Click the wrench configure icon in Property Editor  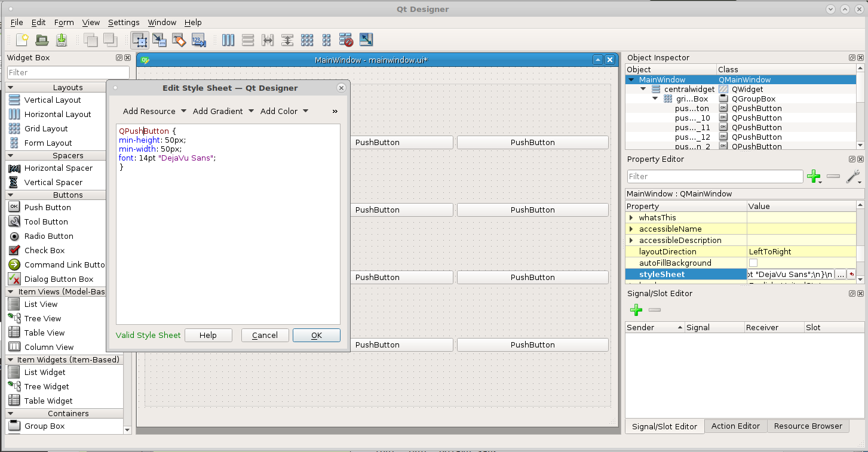[853, 176]
